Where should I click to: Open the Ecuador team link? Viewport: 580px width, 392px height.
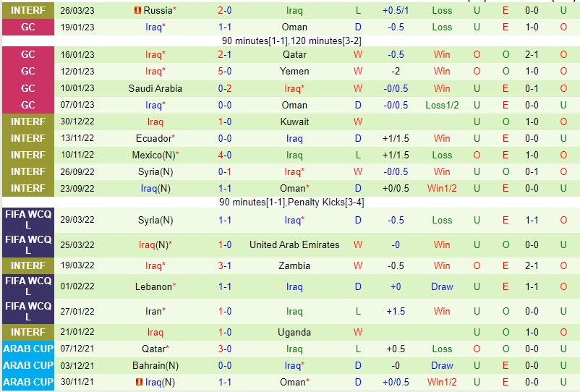pos(153,138)
